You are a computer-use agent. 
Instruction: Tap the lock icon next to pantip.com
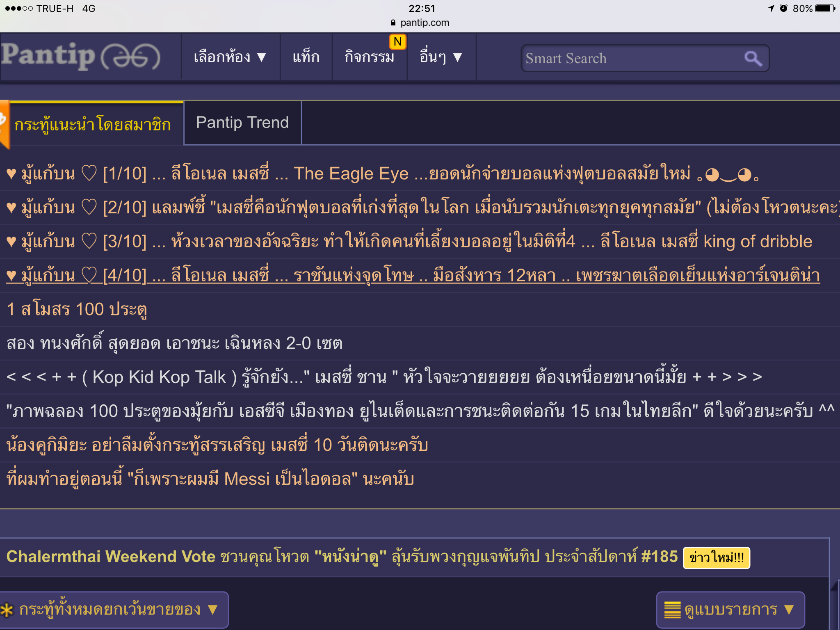393,23
